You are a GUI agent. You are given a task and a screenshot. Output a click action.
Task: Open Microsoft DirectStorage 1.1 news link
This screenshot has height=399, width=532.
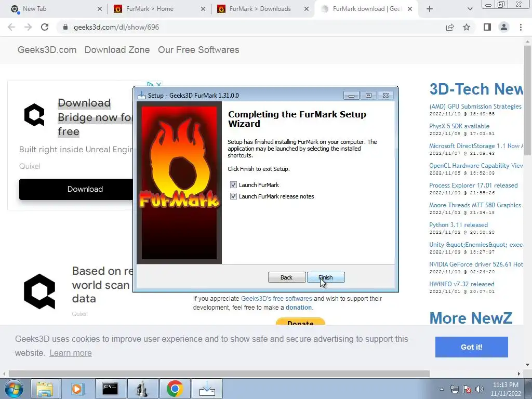pos(476,146)
